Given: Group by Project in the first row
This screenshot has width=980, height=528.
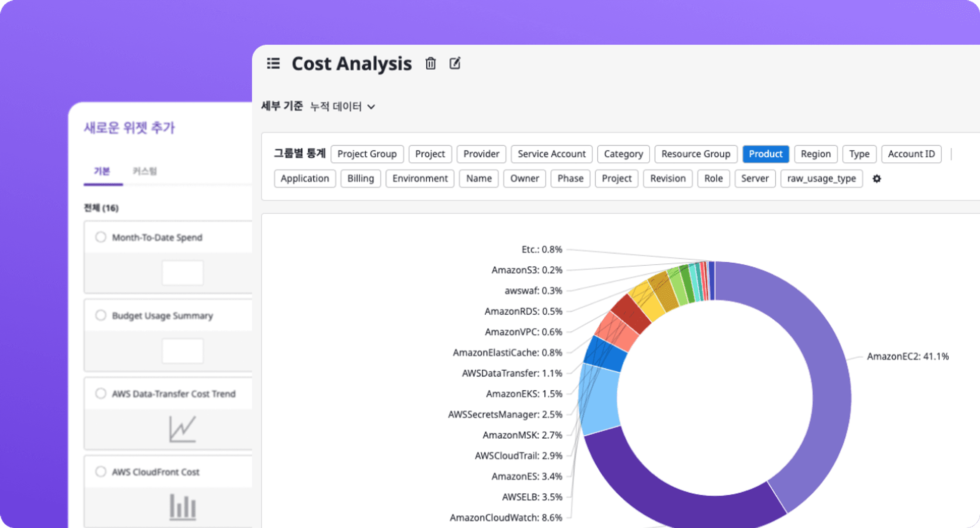Looking at the screenshot, I should tap(430, 154).
